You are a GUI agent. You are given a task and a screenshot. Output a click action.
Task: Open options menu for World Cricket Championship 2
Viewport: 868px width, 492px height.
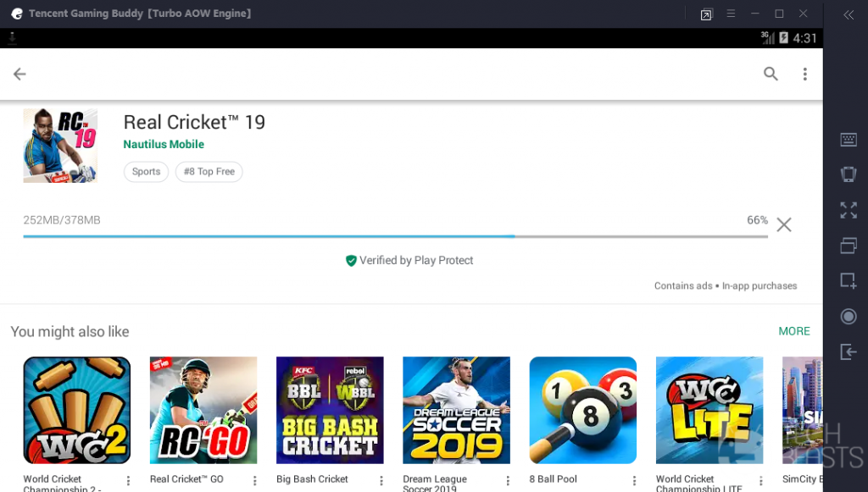[x=128, y=480]
